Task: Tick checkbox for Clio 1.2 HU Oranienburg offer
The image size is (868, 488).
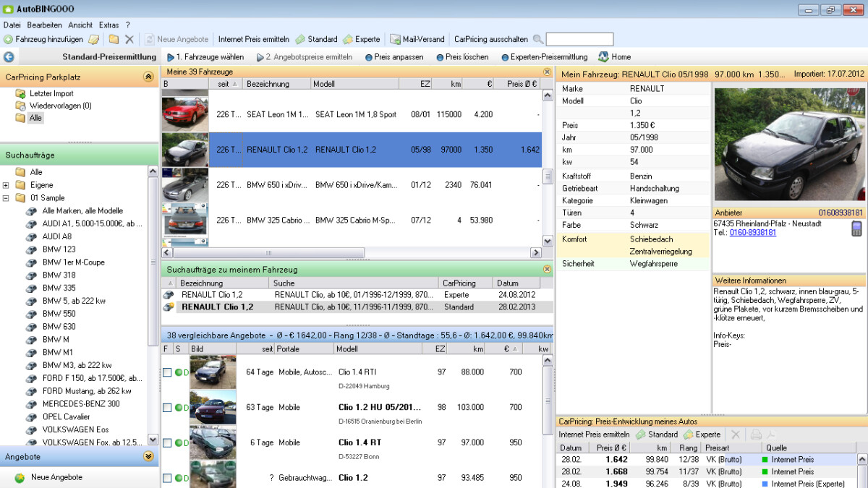Action: coord(167,408)
